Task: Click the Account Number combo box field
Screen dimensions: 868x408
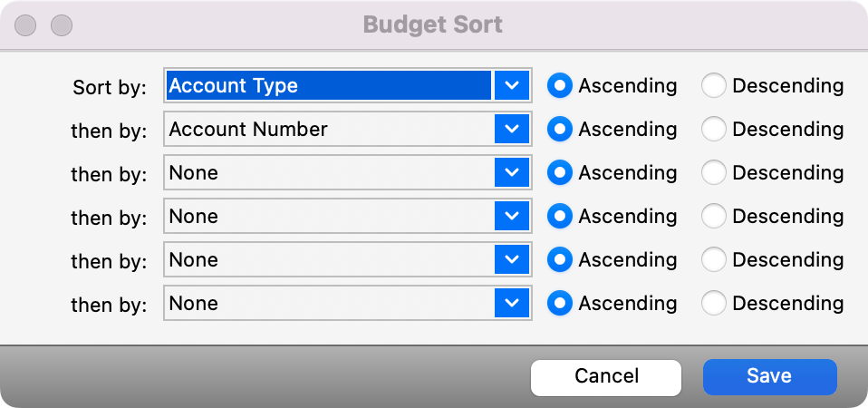Action: tap(328, 129)
